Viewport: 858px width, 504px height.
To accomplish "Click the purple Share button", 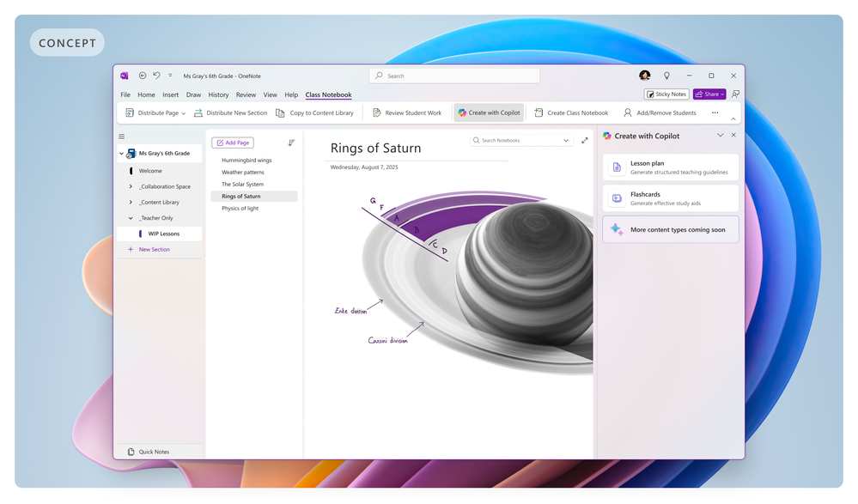I will (709, 94).
